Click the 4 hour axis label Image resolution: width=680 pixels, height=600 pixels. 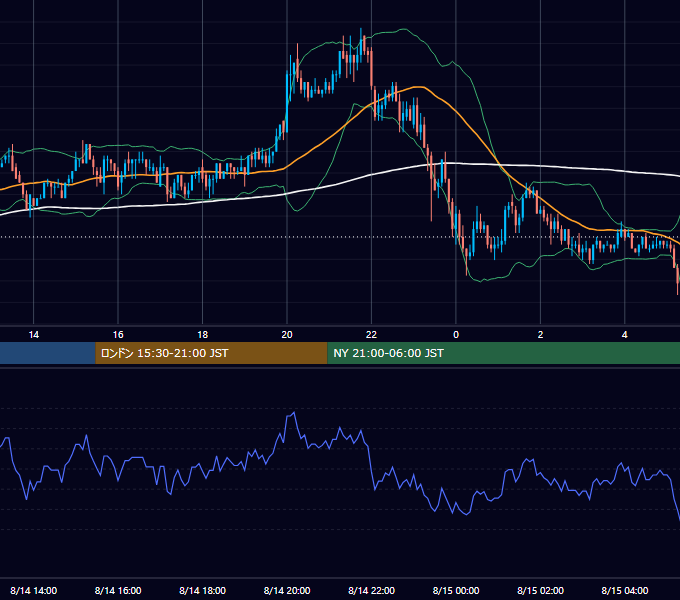click(624, 335)
